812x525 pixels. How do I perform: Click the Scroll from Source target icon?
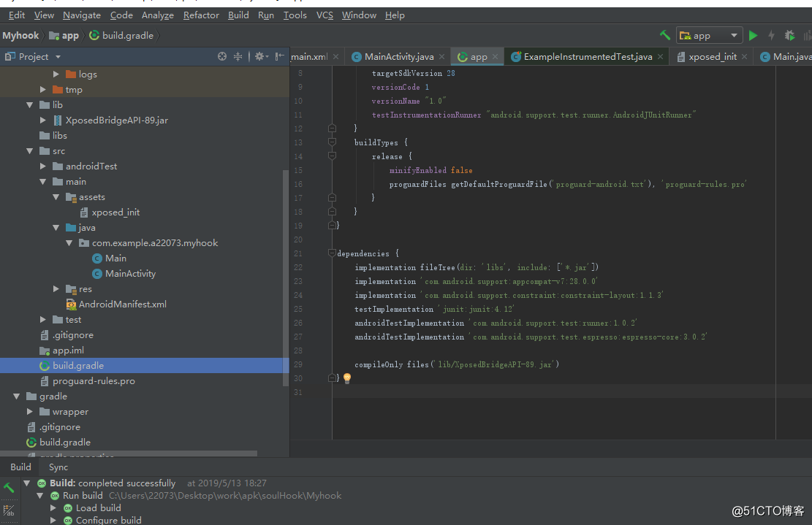tap(222, 56)
